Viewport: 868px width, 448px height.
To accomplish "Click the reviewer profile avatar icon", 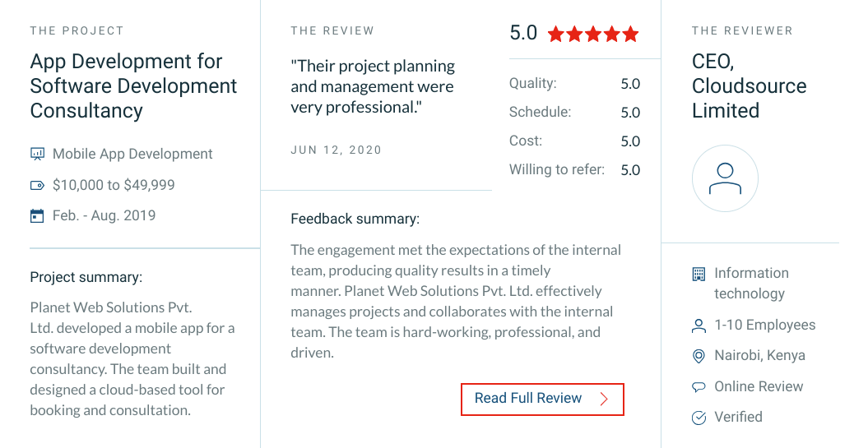I will pyautogui.click(x=725, y=178).
